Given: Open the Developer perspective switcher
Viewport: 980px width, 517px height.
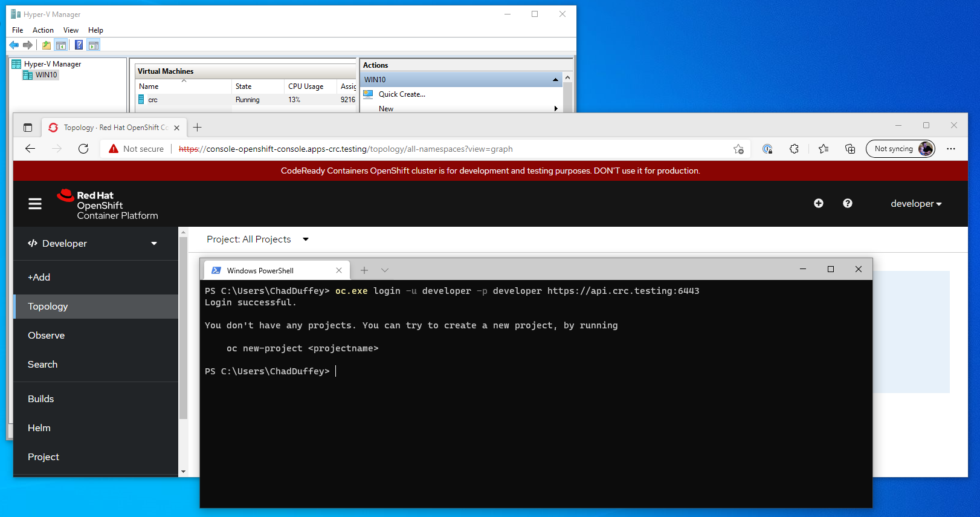Looking at the screenshot, I should coord(92,243).
